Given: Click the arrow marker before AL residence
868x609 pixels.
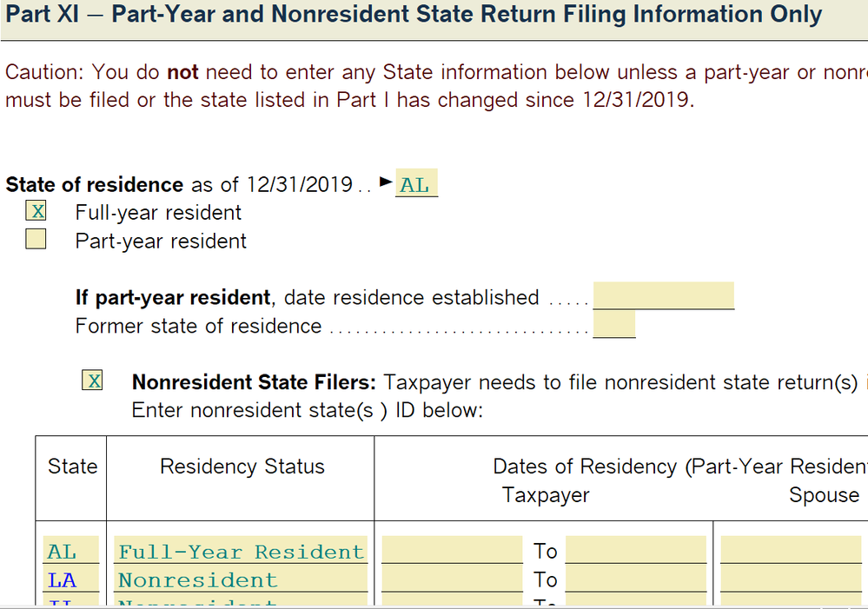Looking at the screenshot, I should point(387,182).
